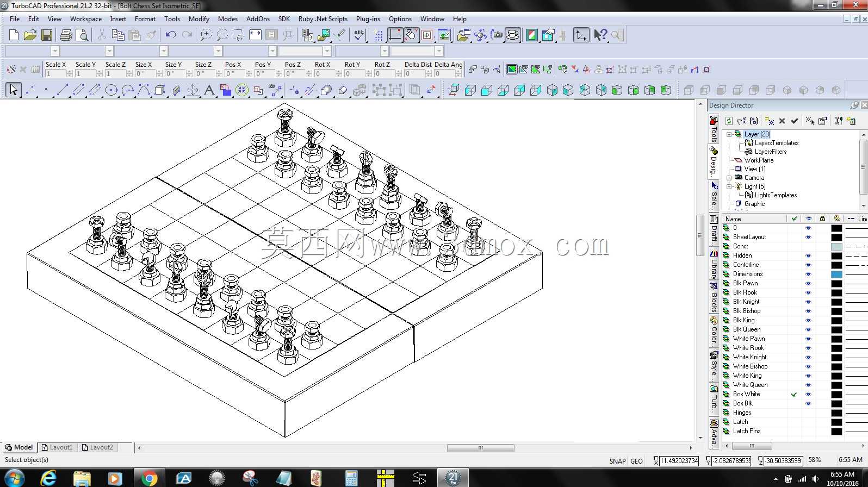This screenshot has width=868, height=487.
Task: Click the Print icon in toolbar
Action: pyautogui.click(x=66, y=35)
